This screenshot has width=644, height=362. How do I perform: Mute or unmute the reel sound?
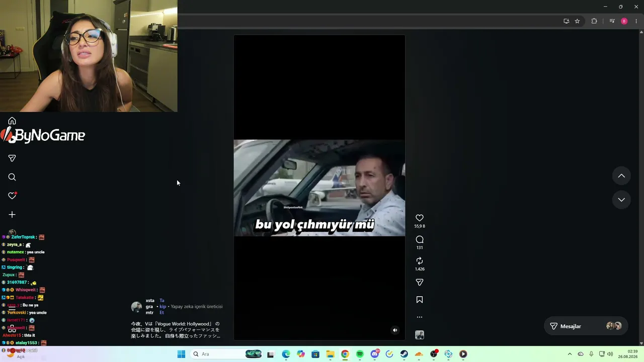395,330
